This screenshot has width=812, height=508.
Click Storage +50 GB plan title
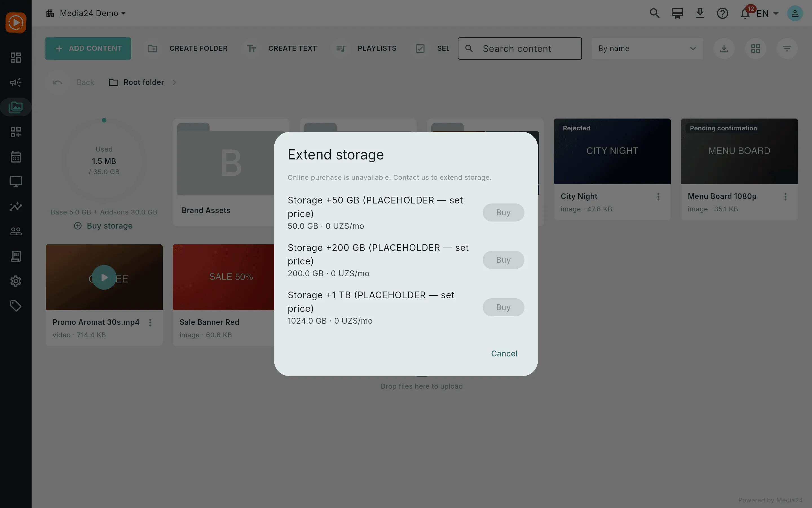coord(375,207)
